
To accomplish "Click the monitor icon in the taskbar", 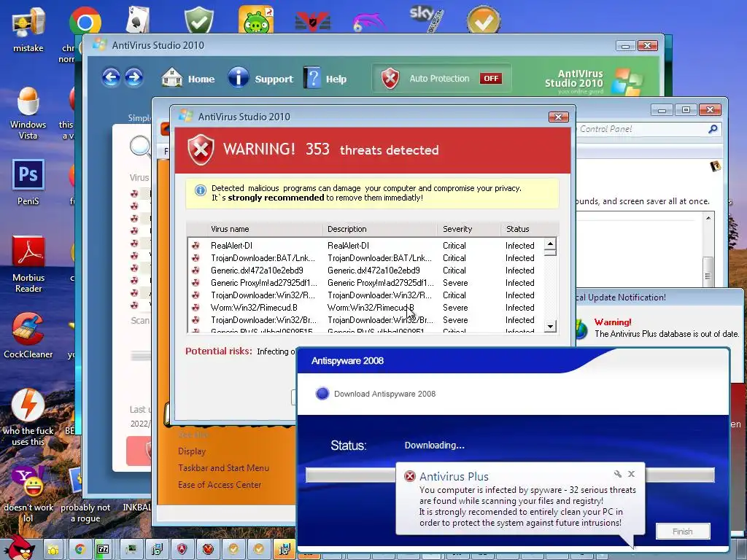I will (131, 550).
